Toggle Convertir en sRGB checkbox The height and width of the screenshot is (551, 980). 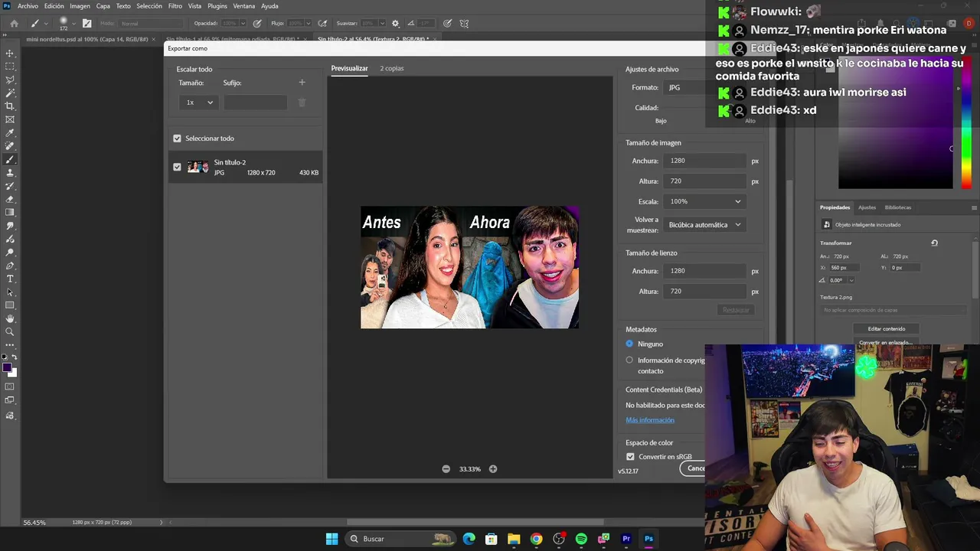[631, 457]
